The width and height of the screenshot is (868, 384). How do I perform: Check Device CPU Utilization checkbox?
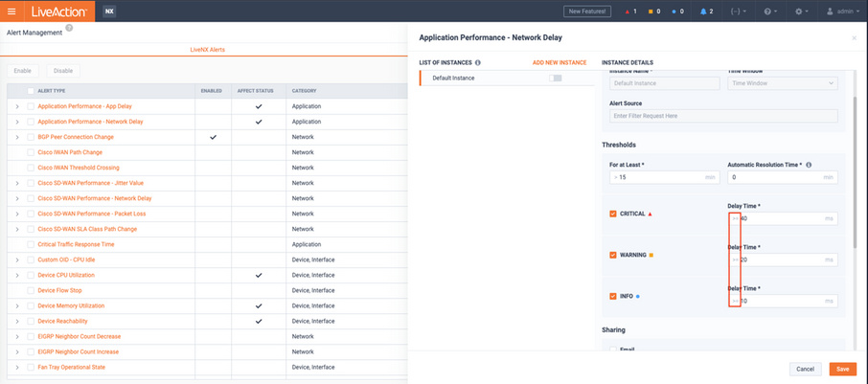click(x=31, y=275)
